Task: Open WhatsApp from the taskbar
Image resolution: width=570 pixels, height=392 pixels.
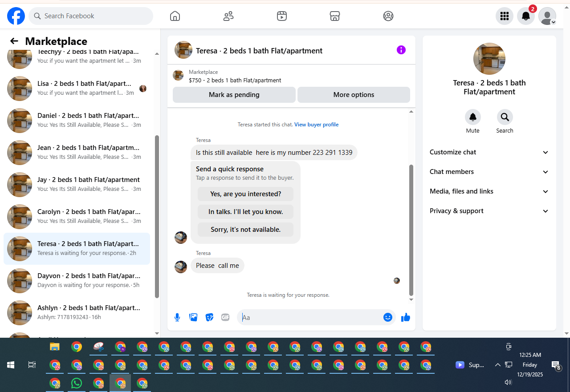Action: coord(77,383)
